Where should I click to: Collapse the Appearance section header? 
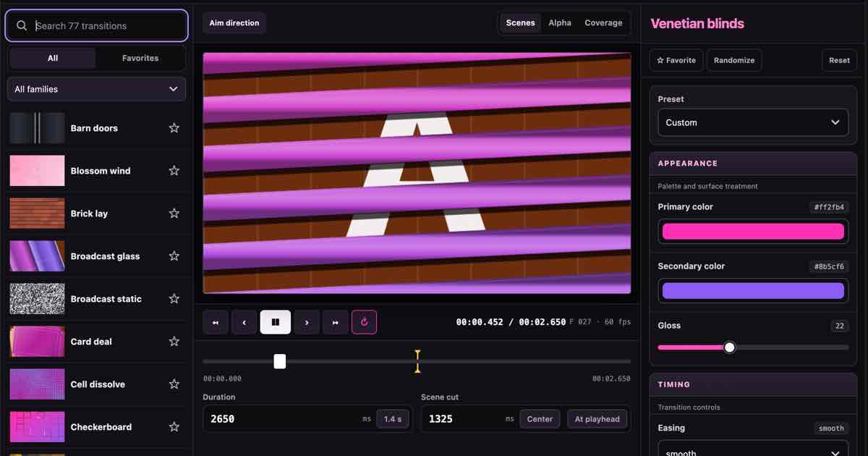[753, 164]
